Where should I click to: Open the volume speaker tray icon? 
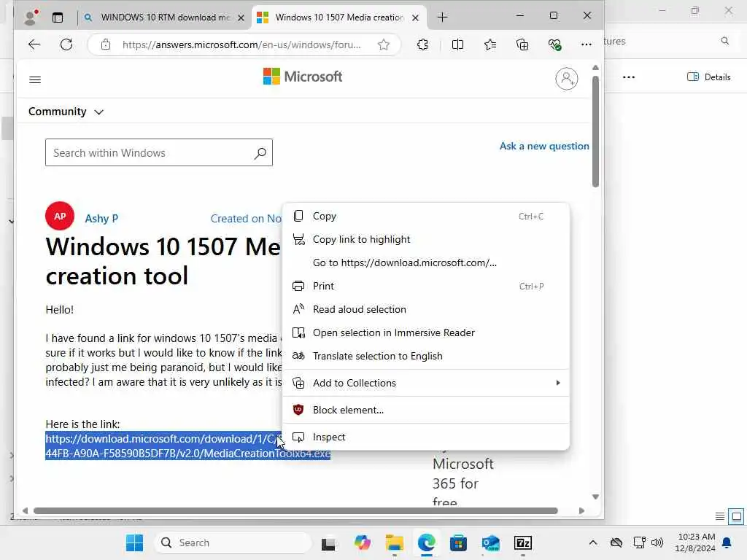[x=657, y=542]
